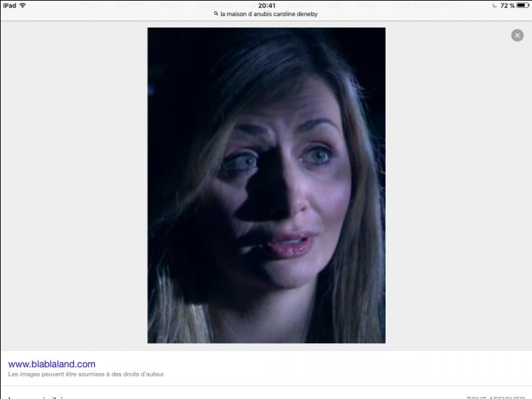Tap the 20:41 clock in the status bar
Screen dimensions: 532x399
pos(267,5)
